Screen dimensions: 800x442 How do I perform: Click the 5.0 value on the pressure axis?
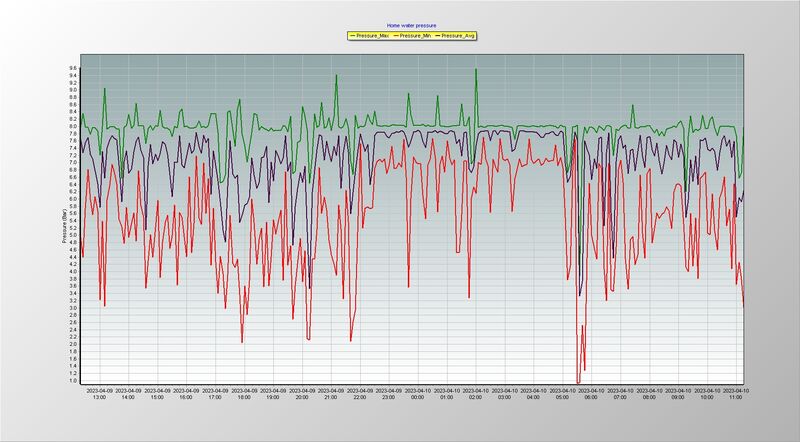point(73,235)
